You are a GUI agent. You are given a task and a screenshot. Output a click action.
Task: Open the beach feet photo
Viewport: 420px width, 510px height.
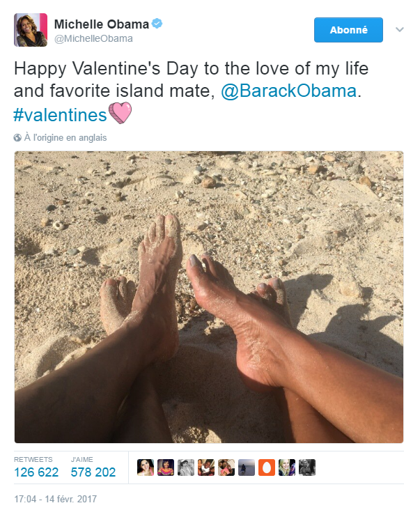click(x=209, y=297)
